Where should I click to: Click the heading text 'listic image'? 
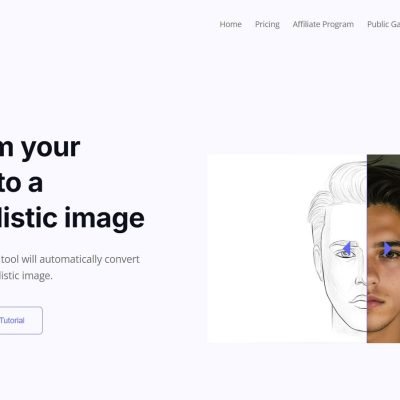pos(72,219)
